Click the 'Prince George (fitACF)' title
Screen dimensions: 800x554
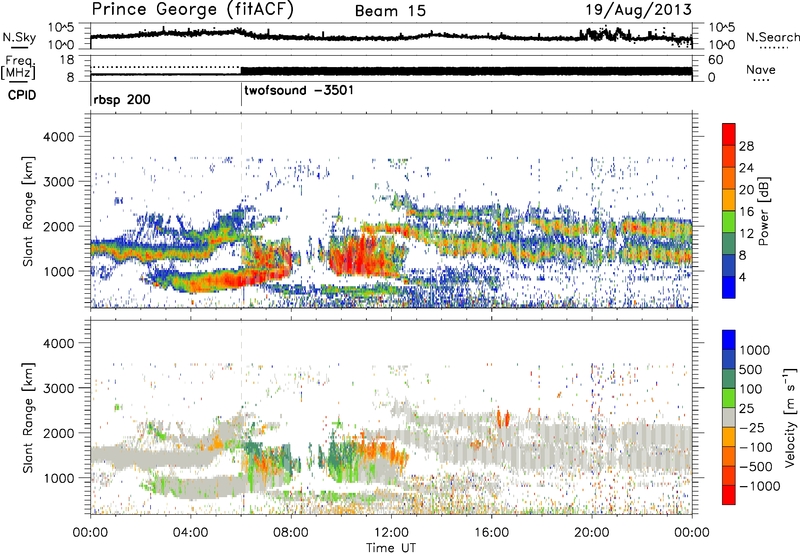pyautogui.click(x=193, y=10)
